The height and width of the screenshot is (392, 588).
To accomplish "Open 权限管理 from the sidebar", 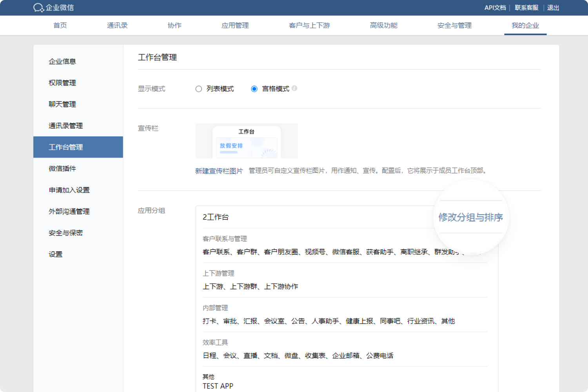I will pyautogui.click(x=62, y=83).
